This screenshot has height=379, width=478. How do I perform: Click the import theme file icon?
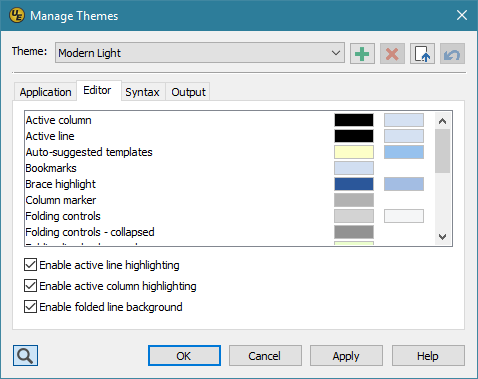coord(422,53)
